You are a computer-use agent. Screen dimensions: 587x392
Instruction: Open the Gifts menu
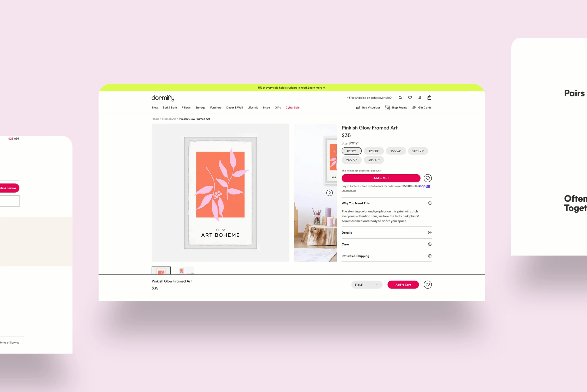coord(278,108)
